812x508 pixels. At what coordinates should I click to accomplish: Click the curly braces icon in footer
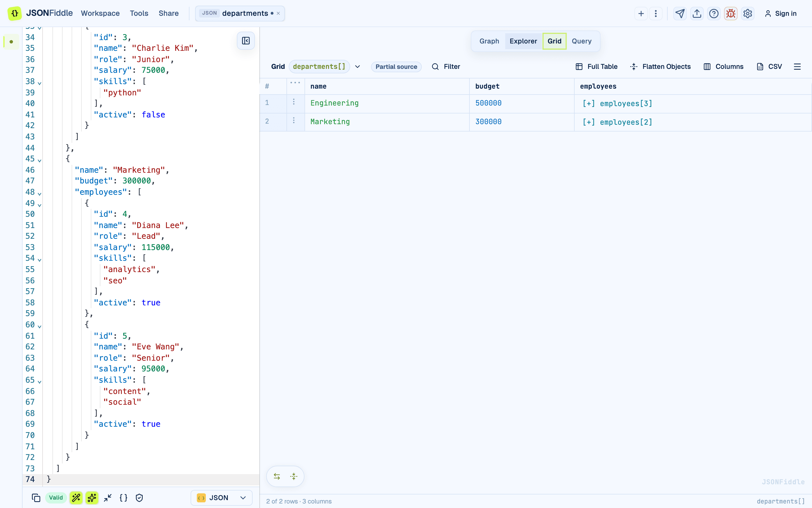point(123,498)
